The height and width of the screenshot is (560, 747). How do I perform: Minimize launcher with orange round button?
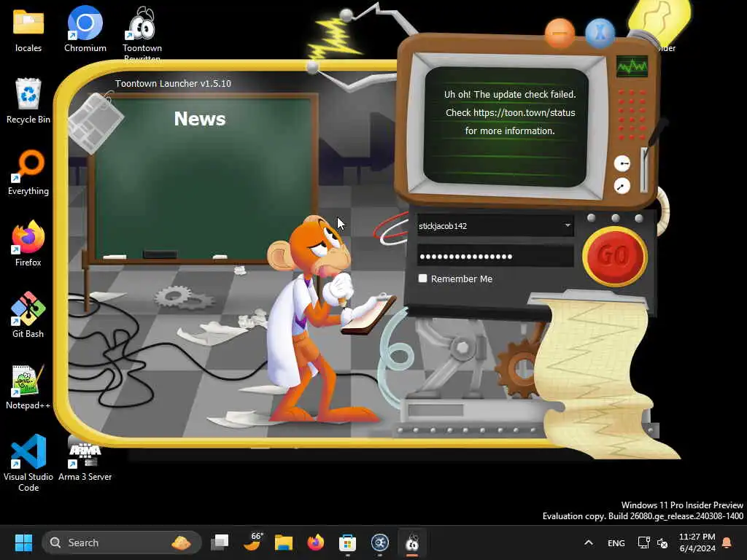560,33
